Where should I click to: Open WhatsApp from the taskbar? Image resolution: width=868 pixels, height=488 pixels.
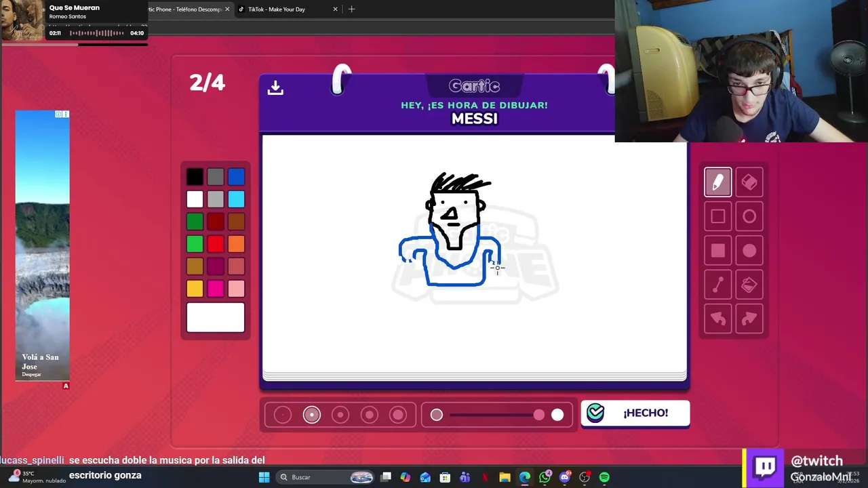(x=545, y=477)
